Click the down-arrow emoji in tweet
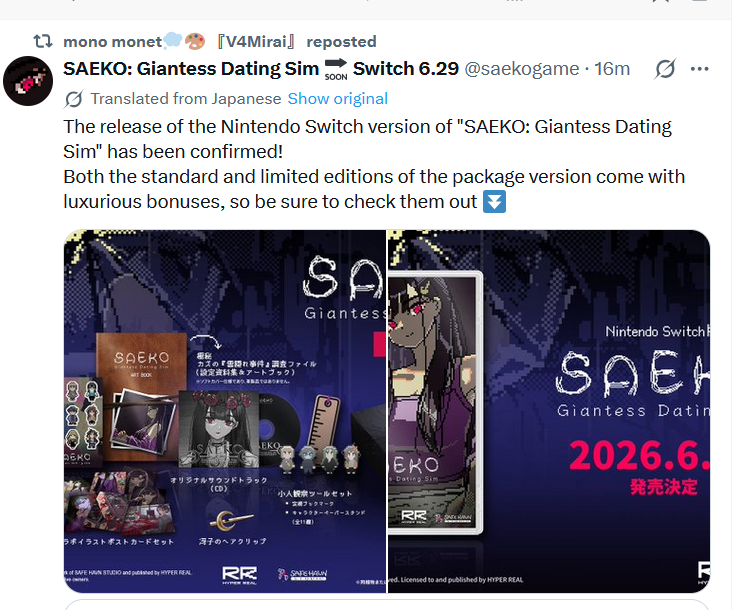 pyautogui.click(x=494, y=202)
